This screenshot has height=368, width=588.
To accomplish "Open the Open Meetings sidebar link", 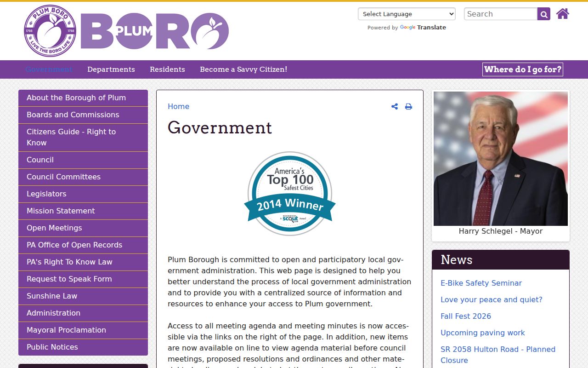I will [83, 228].
